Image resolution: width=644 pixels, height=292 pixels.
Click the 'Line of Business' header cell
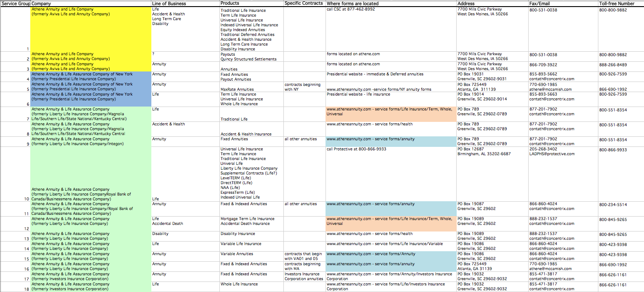click(x=185, y=4)
